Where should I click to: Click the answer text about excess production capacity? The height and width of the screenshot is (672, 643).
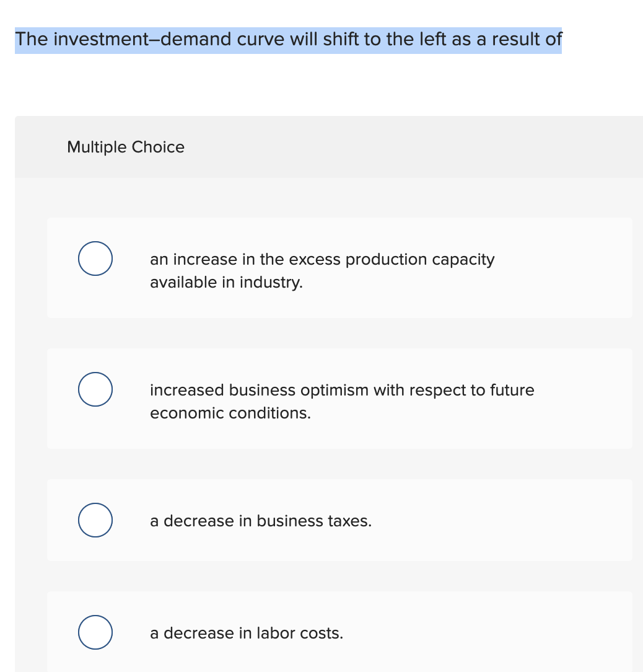(x=322, y=259)
